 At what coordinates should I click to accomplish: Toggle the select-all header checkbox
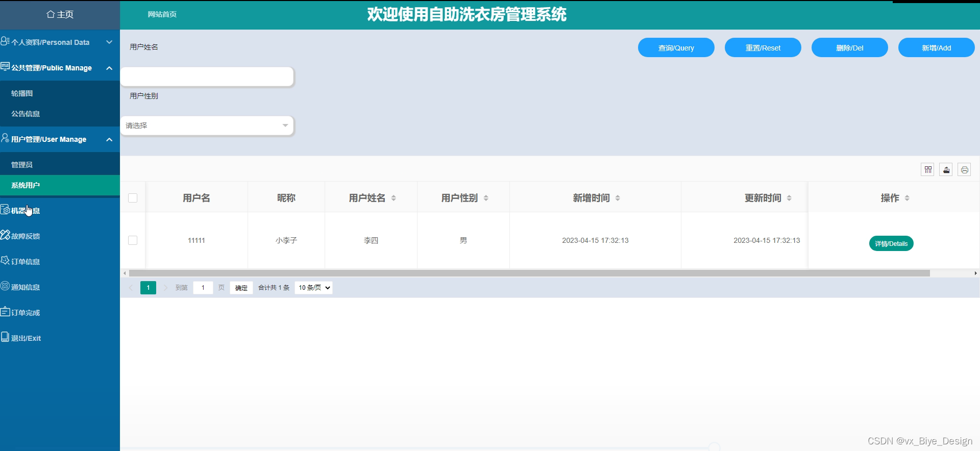coord(133,198)
